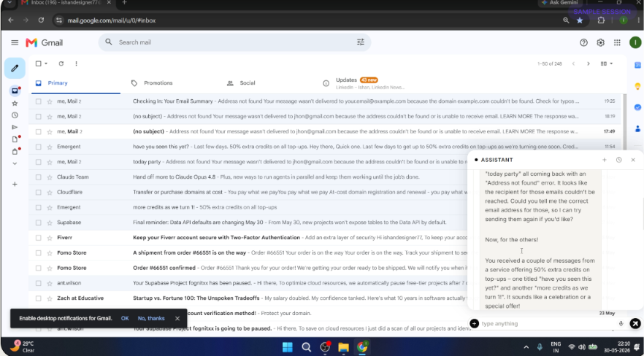Click the Compose pencil button
Screen dimensions: 644x356
click(x=15, y=68)
